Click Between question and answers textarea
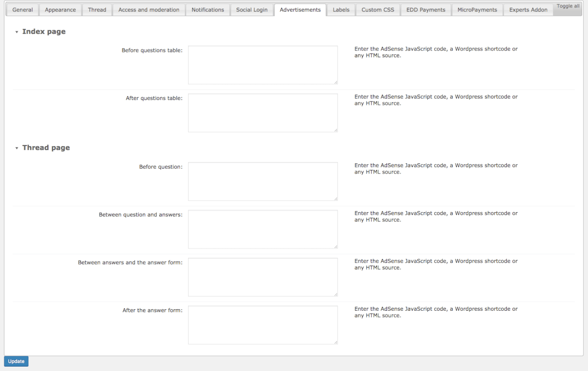588x371 pixels. pyautogui.click(x=263, y=229)
